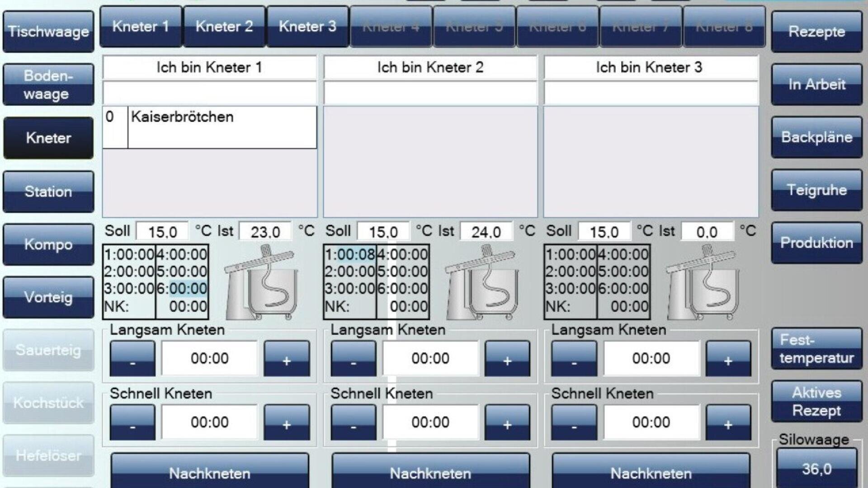Open the Fest-temperatur settings

(816, 349)
